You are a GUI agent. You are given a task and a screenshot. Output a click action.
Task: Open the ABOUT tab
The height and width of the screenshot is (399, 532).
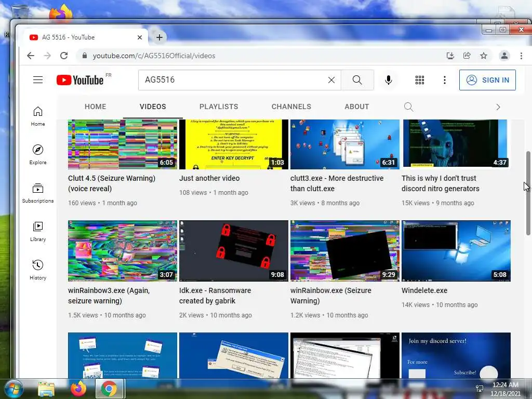[x=356, y=107]
